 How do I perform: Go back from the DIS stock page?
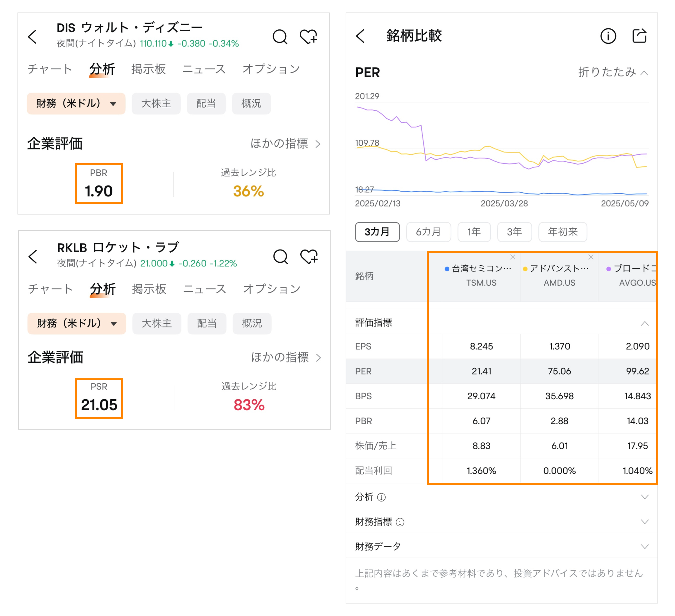click(x=32, y=37)
